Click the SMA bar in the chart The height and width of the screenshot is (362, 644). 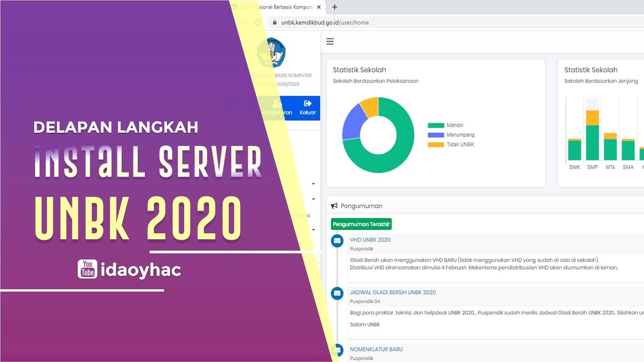[628, 150]
